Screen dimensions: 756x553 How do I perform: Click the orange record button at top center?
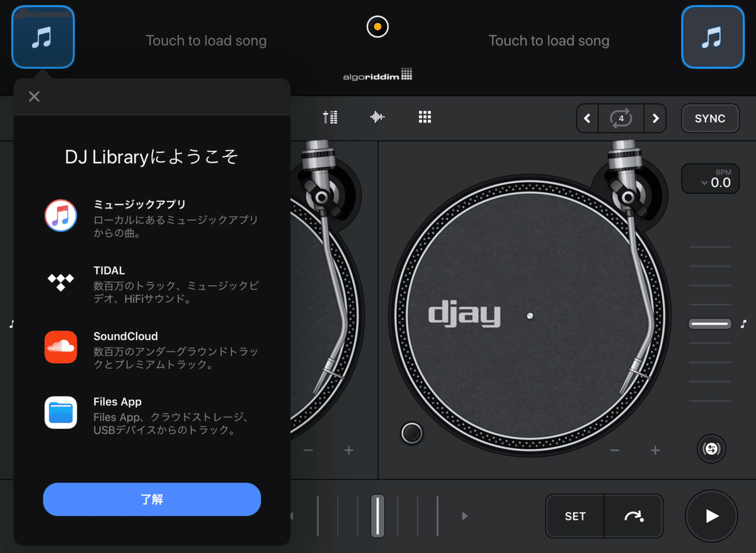pos(377,26)
